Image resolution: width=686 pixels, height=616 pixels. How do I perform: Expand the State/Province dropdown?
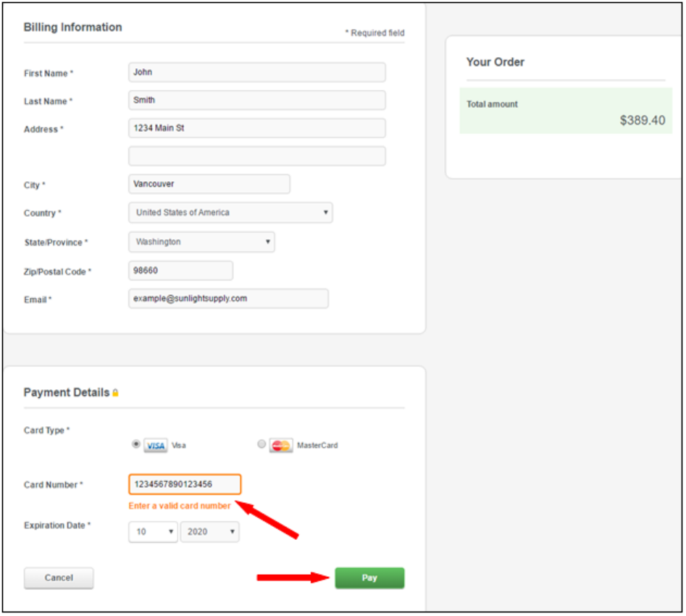(x=201, y=242)
